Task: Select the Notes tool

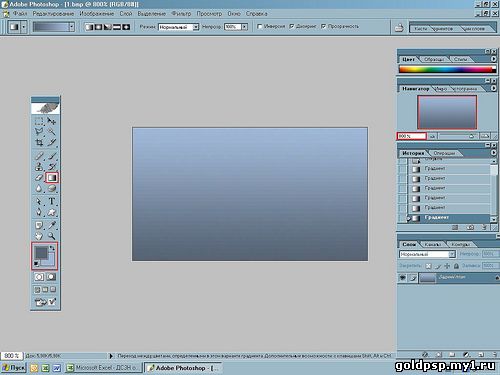Action: 39,225
